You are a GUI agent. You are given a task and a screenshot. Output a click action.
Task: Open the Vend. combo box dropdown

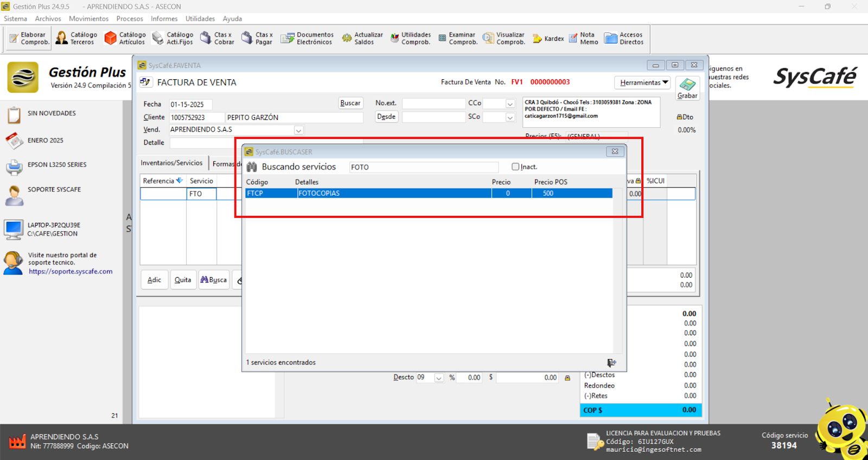298,130
